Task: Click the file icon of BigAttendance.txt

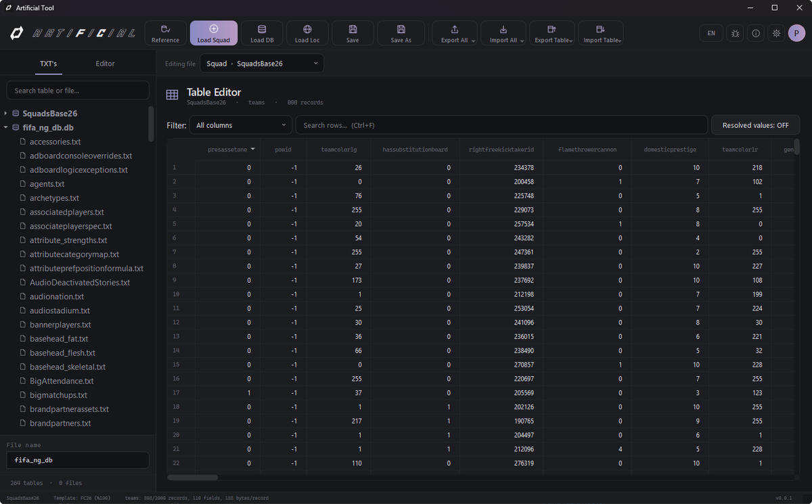Action: [x=23, y=381]
